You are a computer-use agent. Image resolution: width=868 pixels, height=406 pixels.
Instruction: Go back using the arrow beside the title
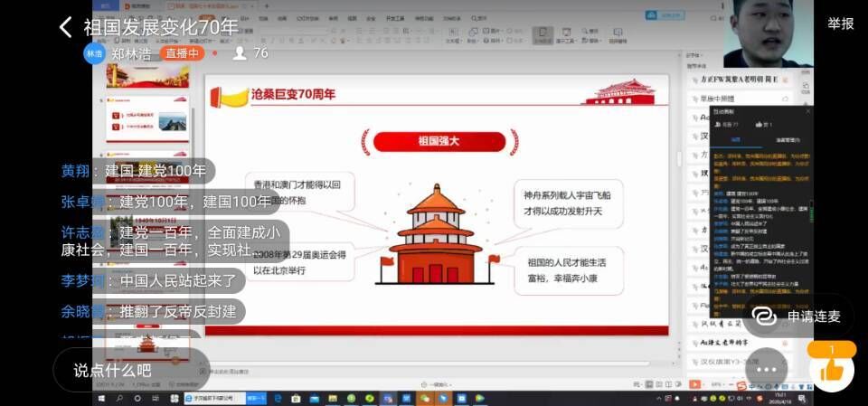[65, 27]
